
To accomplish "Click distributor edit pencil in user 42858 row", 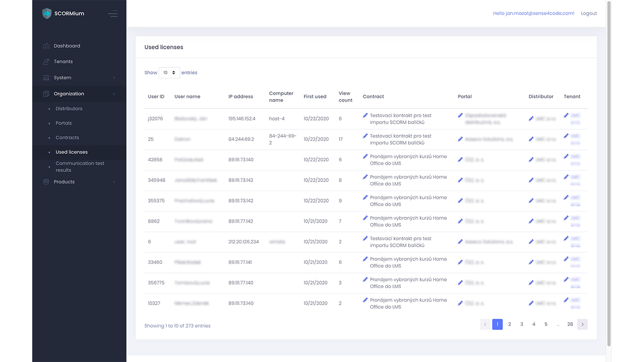I will click(531, 160).
